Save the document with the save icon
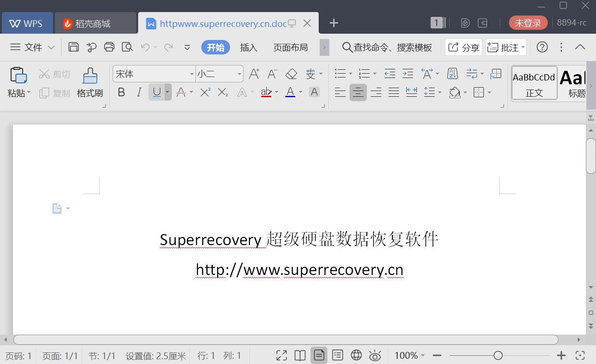This screenshot has width=596, height=364. [74, 47]
